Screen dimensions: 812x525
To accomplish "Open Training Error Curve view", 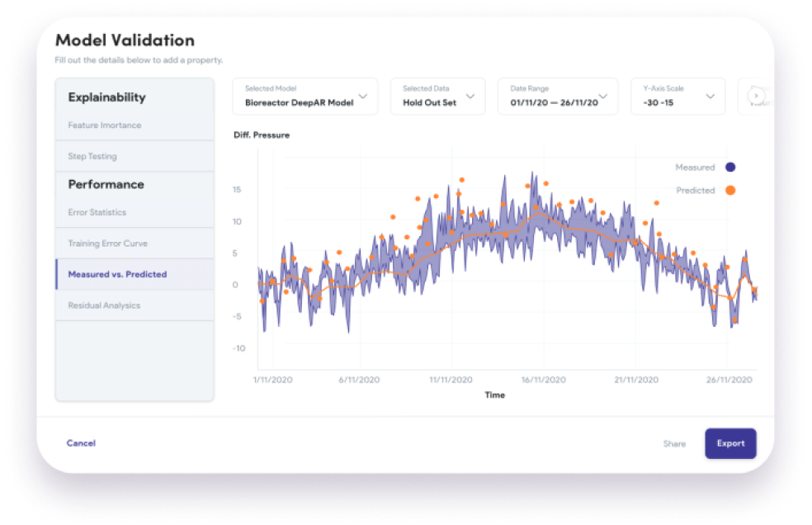I will (108, 244).
